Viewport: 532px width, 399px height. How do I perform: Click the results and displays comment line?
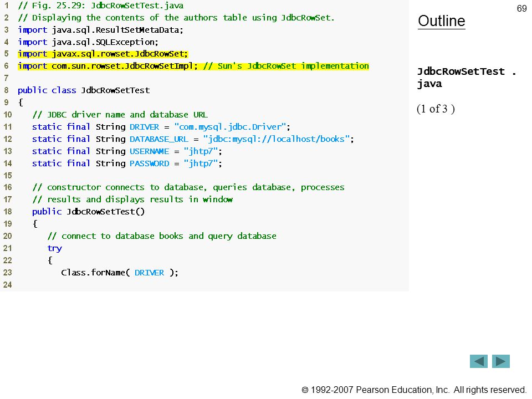point(132,199)
